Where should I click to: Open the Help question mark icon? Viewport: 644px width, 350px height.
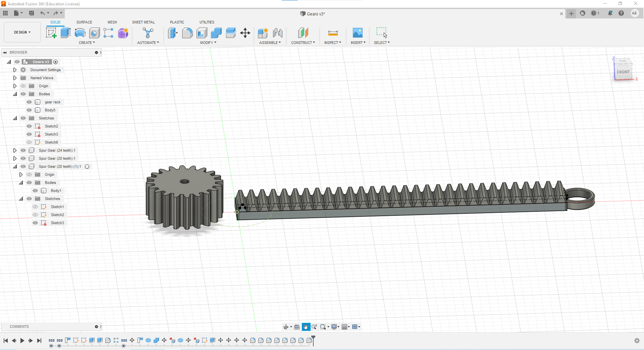621,13
